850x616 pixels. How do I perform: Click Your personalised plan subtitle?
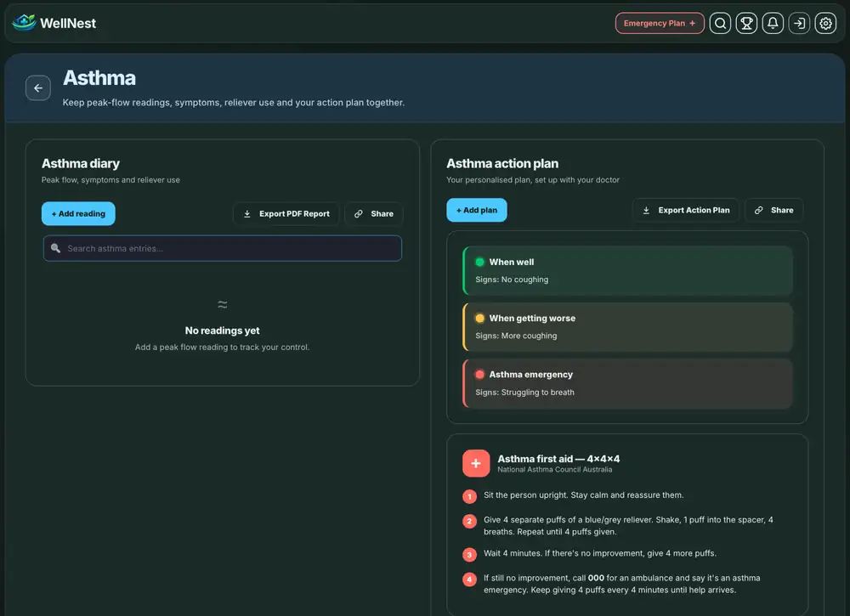point(533,180)
